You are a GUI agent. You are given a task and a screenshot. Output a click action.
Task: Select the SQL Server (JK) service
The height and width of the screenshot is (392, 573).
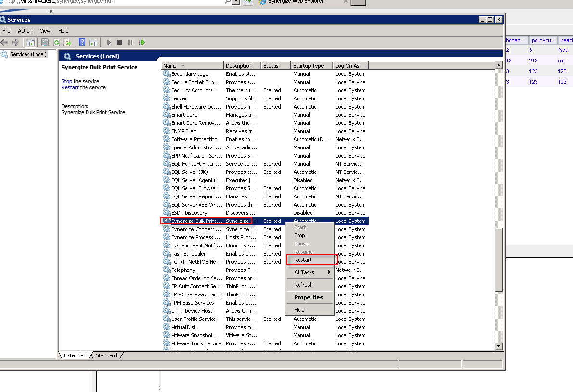coord(265,172)
